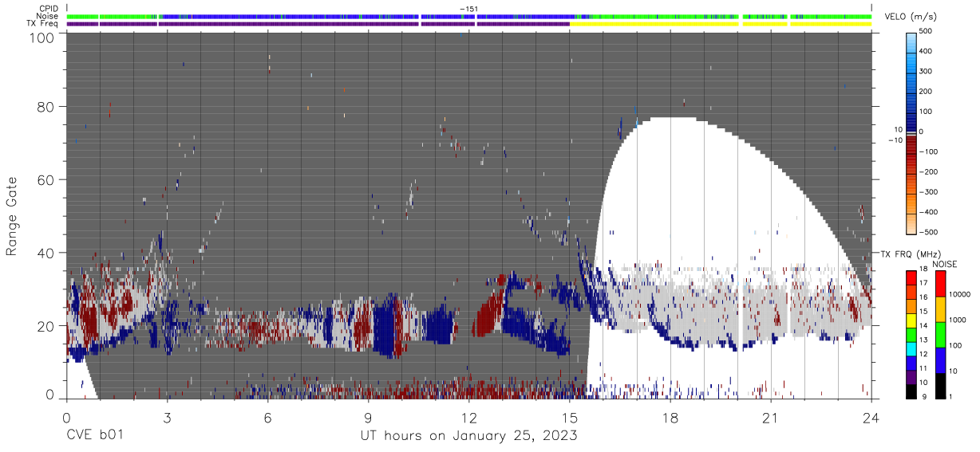
Task: Click the 18 tick on the UT hours axis
Action: [670, 418]
